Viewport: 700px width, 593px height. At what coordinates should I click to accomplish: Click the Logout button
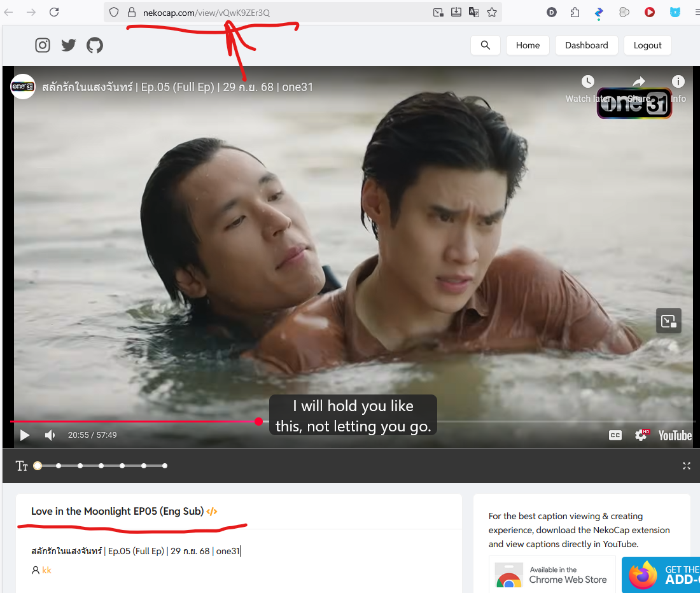[647, 45]
